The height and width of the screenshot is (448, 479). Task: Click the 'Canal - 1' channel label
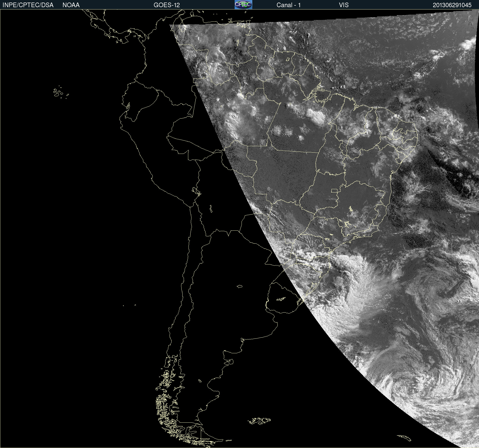coord(288,5)
